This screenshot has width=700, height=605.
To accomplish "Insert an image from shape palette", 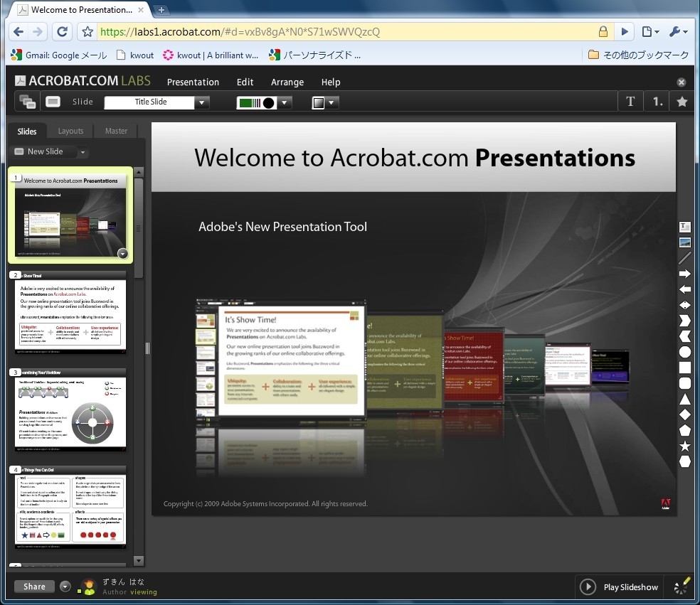I will tap(685, 242).
